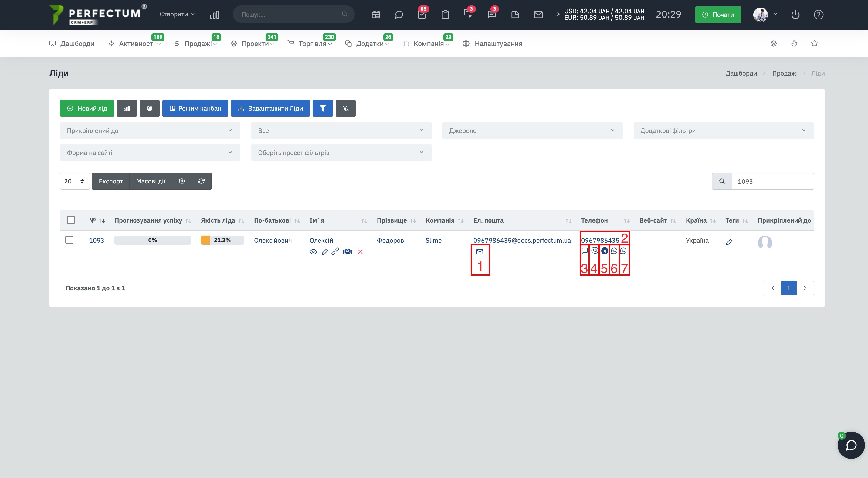The width and height of the screenshot is (868, 478).
Task: Click the pencil icon in Теги column
Action: click(729, 242)
